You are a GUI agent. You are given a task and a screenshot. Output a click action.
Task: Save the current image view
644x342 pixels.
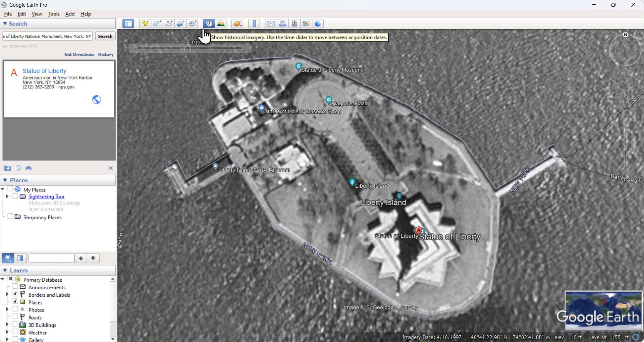point(294,23)
